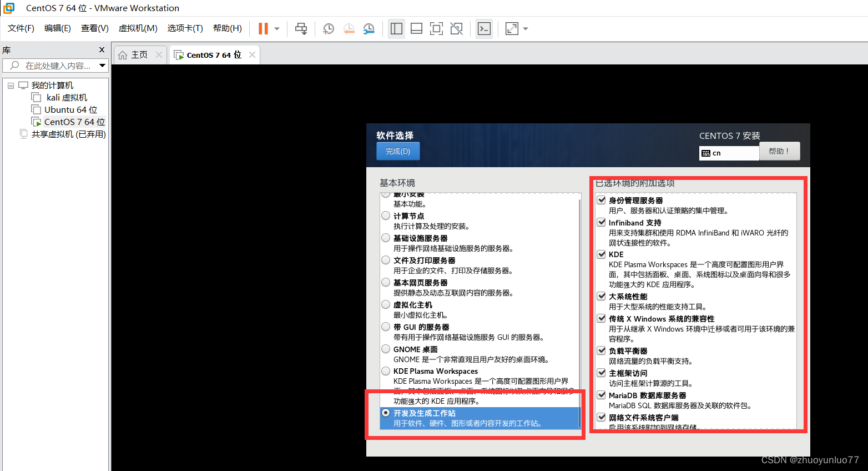This screenshot has height=471, width=868.
Task: Close the 主页 tab
Action: point(159,54)
